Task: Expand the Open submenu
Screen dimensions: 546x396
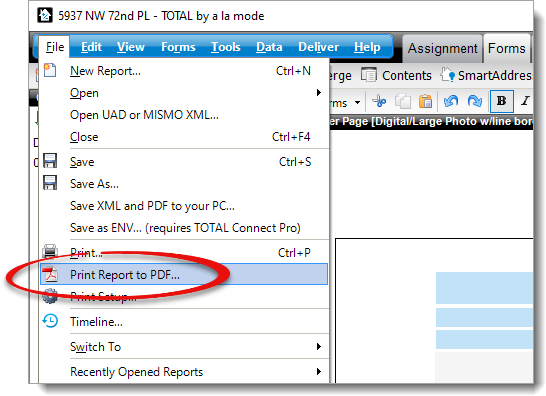Action: pos(184,93)
